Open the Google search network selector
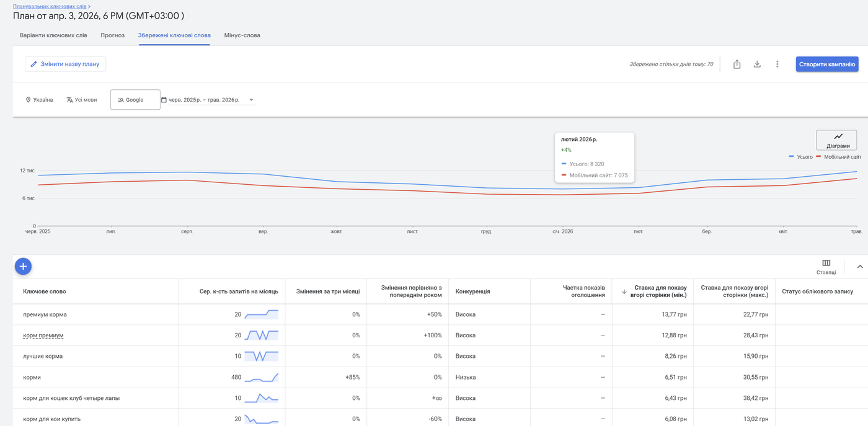 click(135, 100)
